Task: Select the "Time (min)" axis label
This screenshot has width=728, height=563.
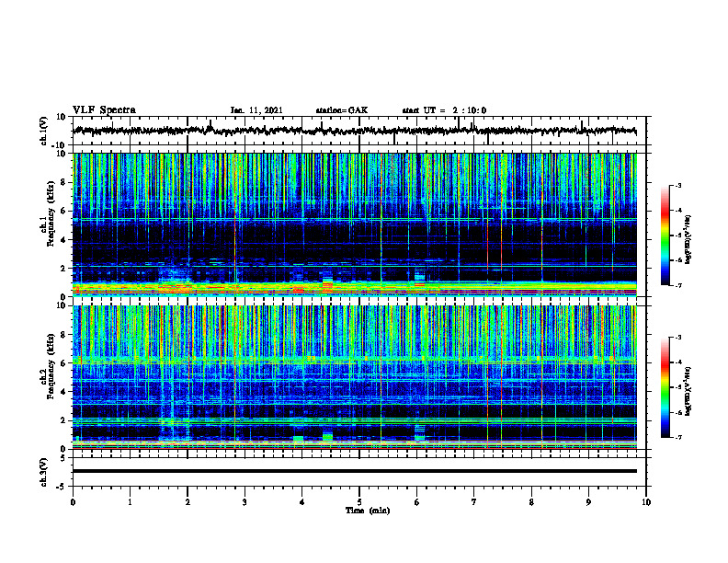Action: tap(368, 511)
